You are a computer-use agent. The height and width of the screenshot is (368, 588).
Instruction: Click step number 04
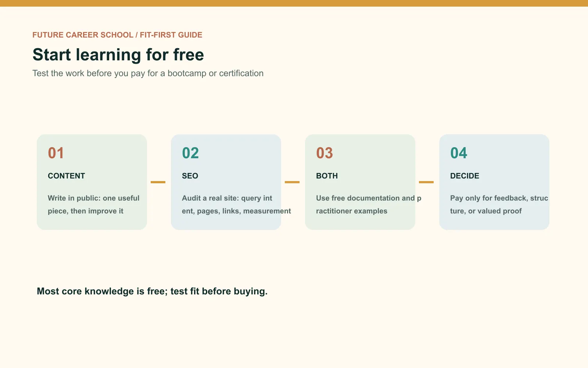click(x=459, y=153)
